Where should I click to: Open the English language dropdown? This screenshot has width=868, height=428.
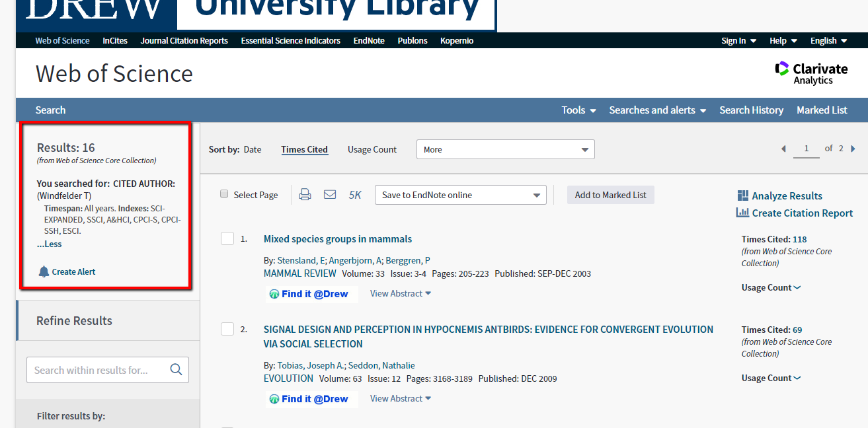[x=829, y=40]
